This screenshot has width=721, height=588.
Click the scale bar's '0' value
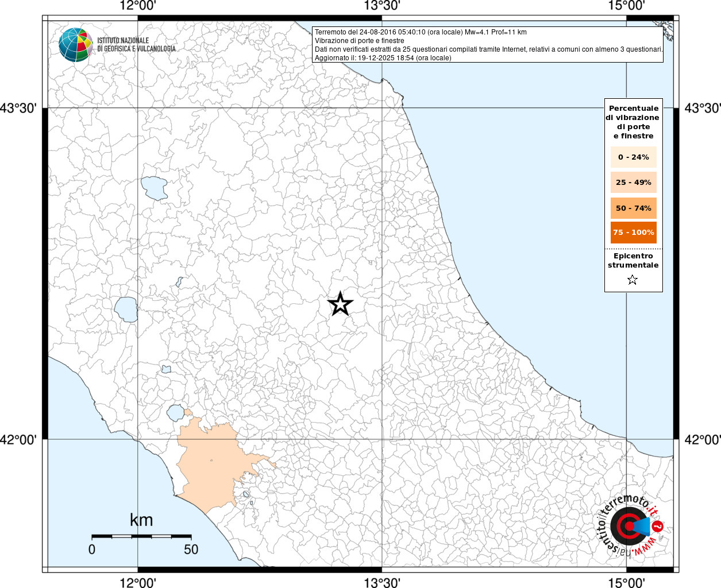92,550
